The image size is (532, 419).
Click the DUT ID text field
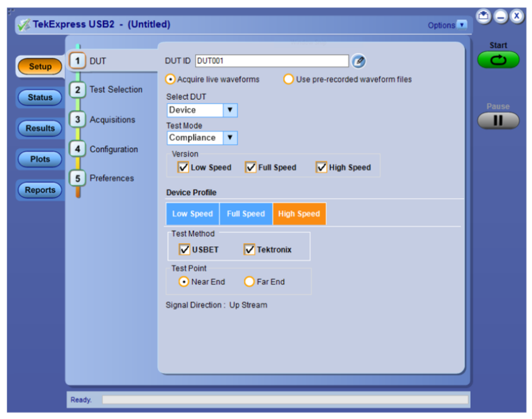[x=272, y=61]
